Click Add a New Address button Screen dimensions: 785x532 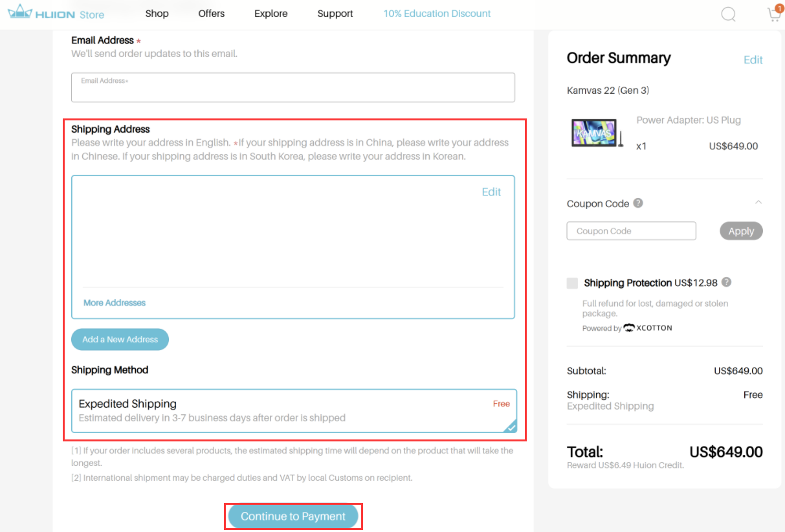[x=120, y=339]
